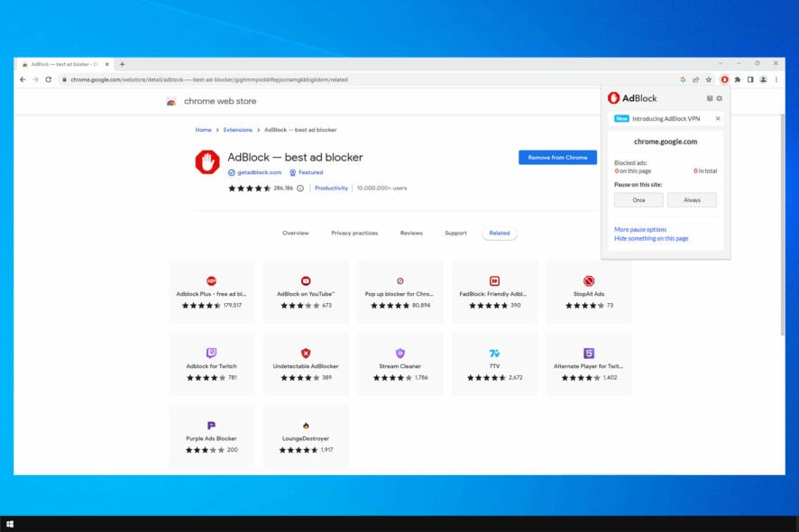Open the Support tab

pyautogui.click(x=455, y=233)
